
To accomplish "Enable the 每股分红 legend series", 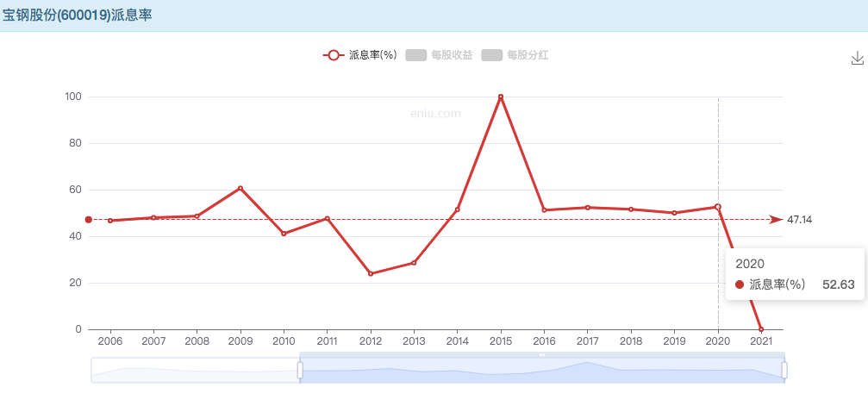I will [x=515, y=55].
